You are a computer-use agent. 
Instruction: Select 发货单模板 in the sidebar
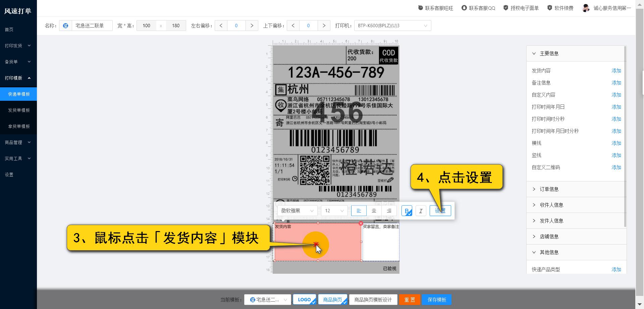[x=18, y=110]
